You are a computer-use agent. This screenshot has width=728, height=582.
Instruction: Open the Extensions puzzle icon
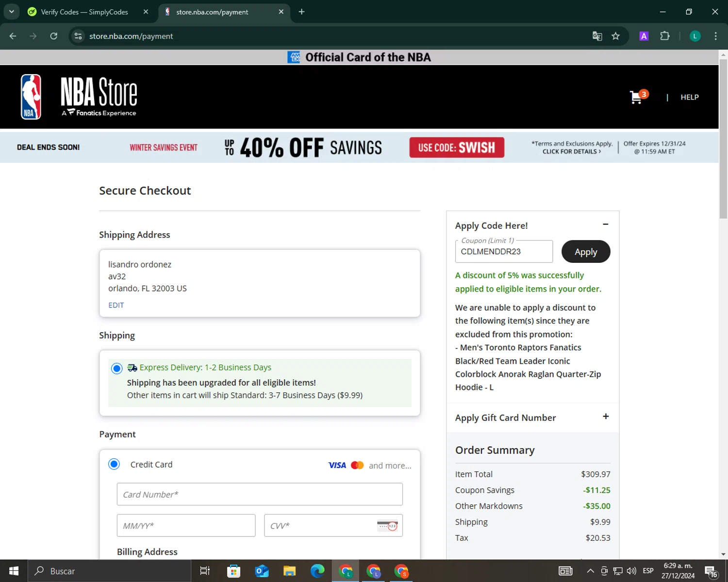[665, 36]
